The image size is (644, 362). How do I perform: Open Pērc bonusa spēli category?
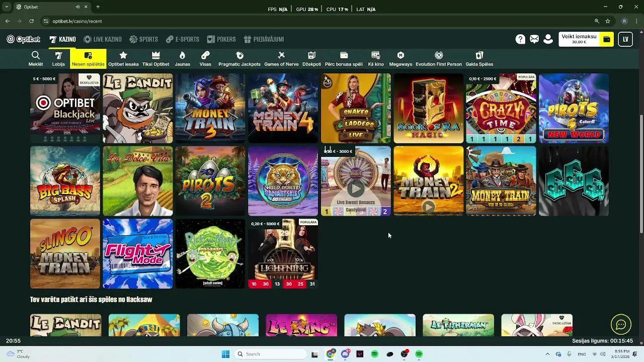tap(344, 58)
